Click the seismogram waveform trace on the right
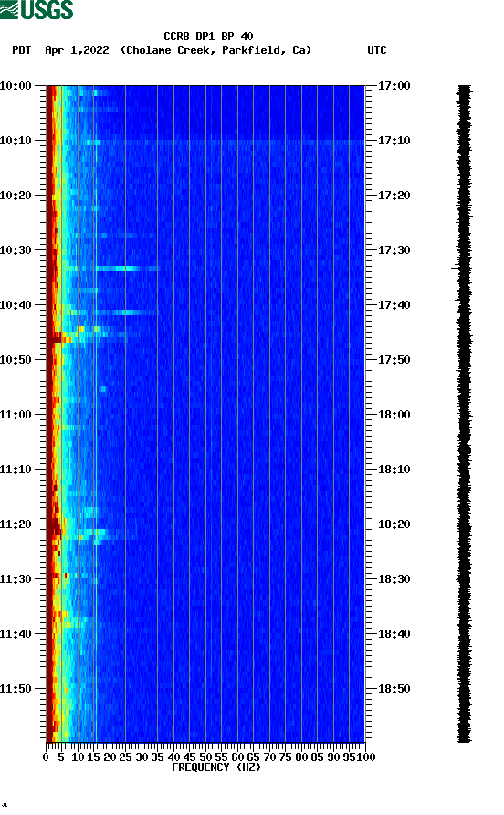 [464, 414]
